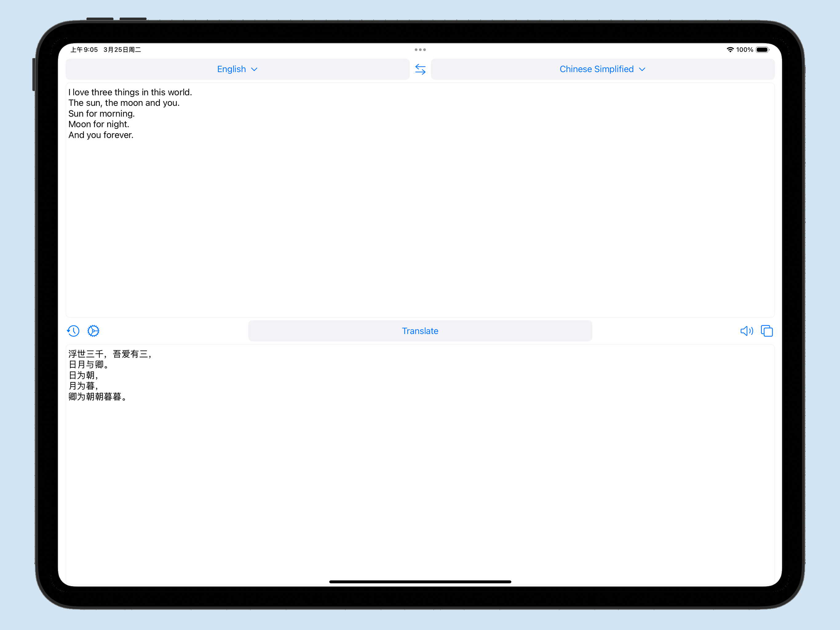
Task: Tap the three-dot multitasking menu
Action: click(x=420, y=50)
